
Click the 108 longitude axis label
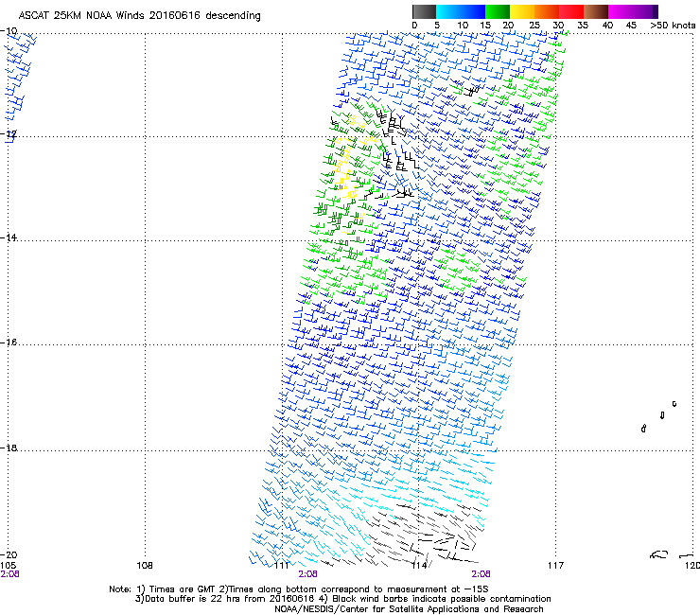click(145, 566)
